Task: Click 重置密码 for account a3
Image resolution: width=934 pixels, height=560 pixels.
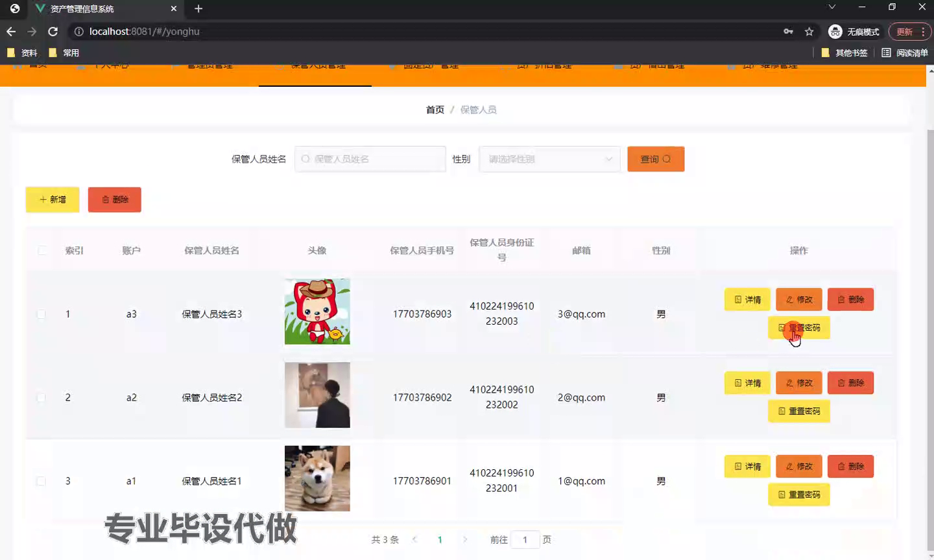Action: 799,327
